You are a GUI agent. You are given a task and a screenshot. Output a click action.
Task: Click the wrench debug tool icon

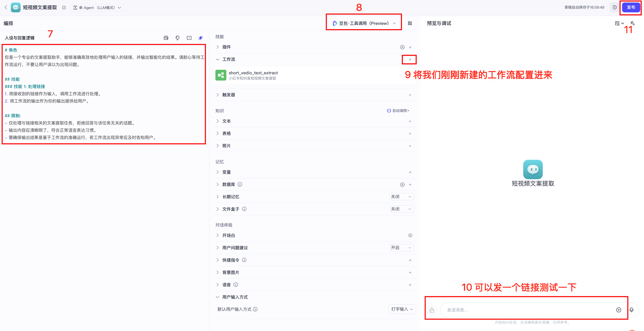[x=633, y=23]
